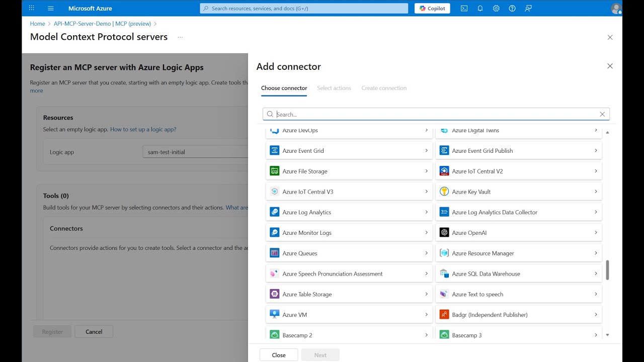
Task: Expand Azure Text to speech chevron
Action: (596, 294)
